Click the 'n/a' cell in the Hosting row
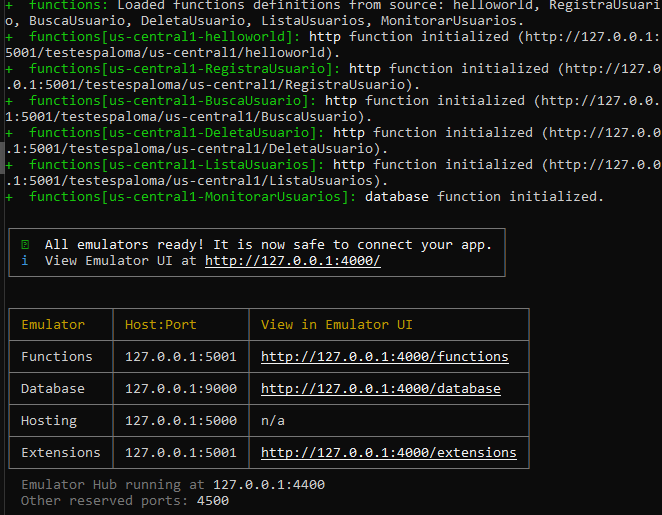Screen dimensions: 662x515 273,421
